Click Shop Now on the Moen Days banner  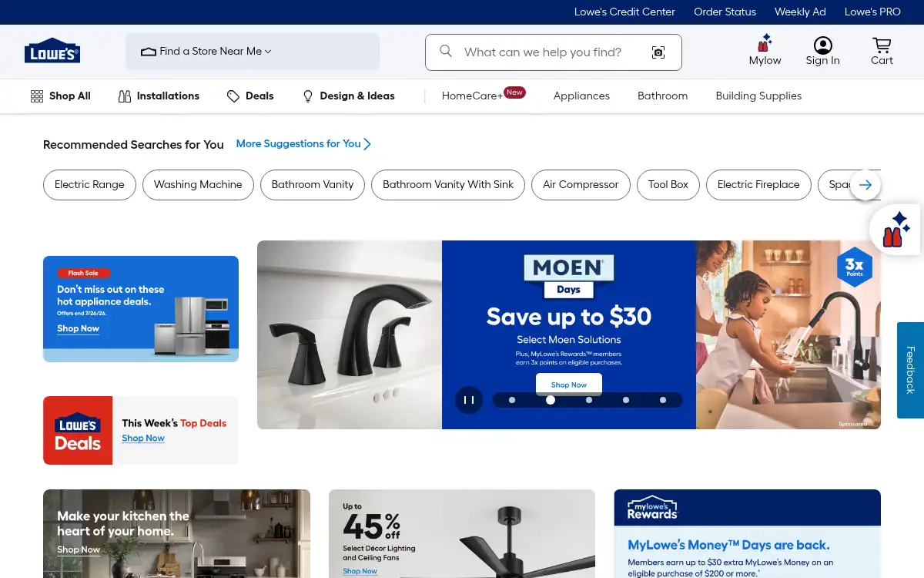(x=569, y=385)
